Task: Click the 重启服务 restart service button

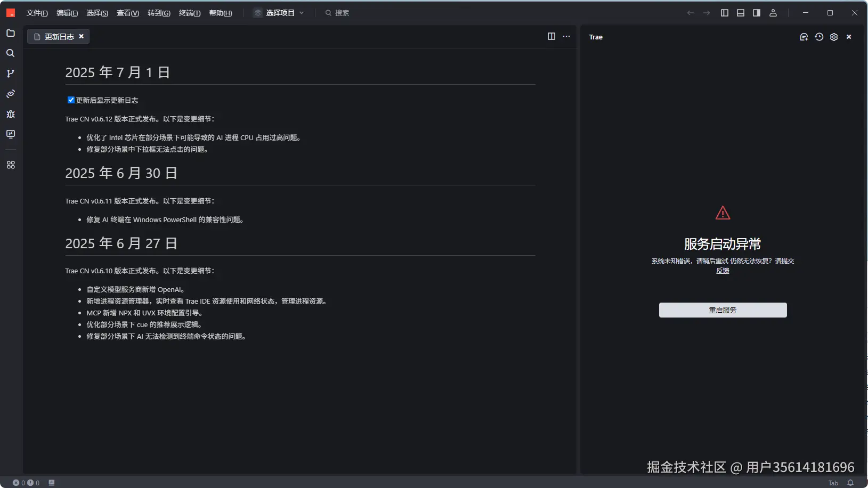Action: [723, 310]
